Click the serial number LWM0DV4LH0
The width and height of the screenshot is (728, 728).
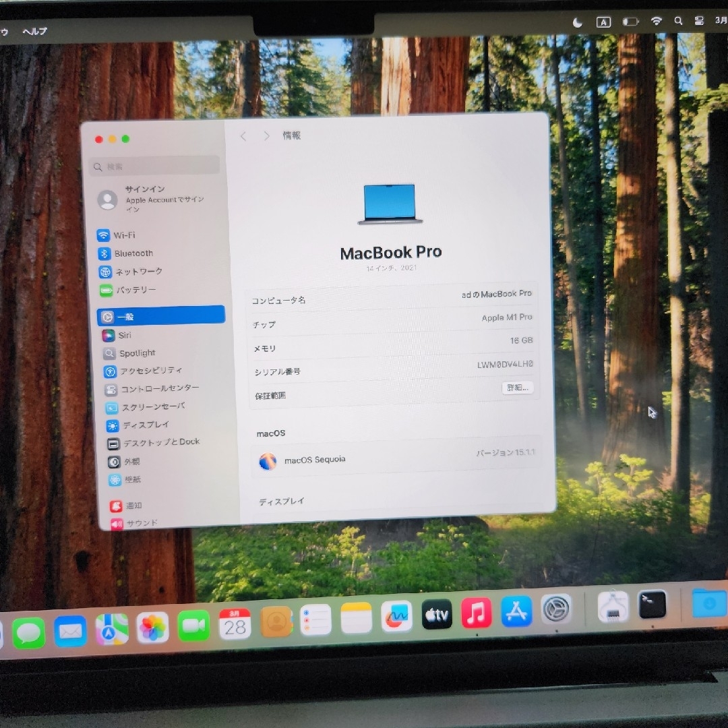coord(505,365)
